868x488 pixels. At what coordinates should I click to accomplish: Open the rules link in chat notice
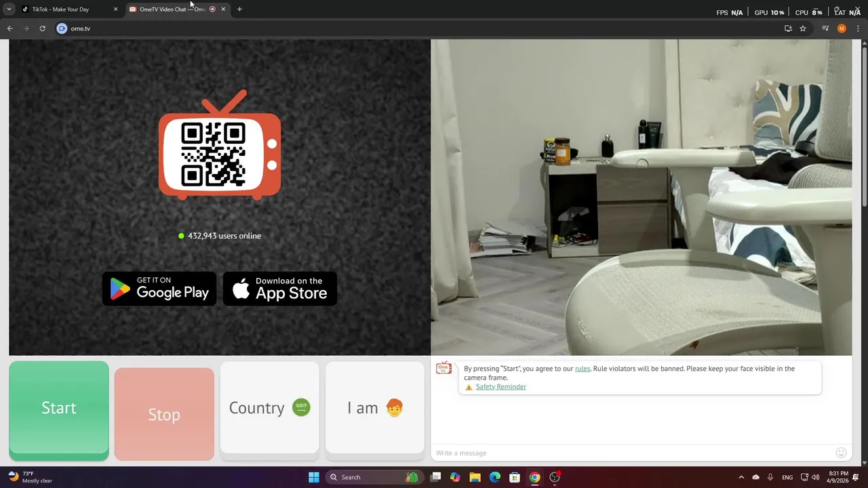[x=583, y=369]
